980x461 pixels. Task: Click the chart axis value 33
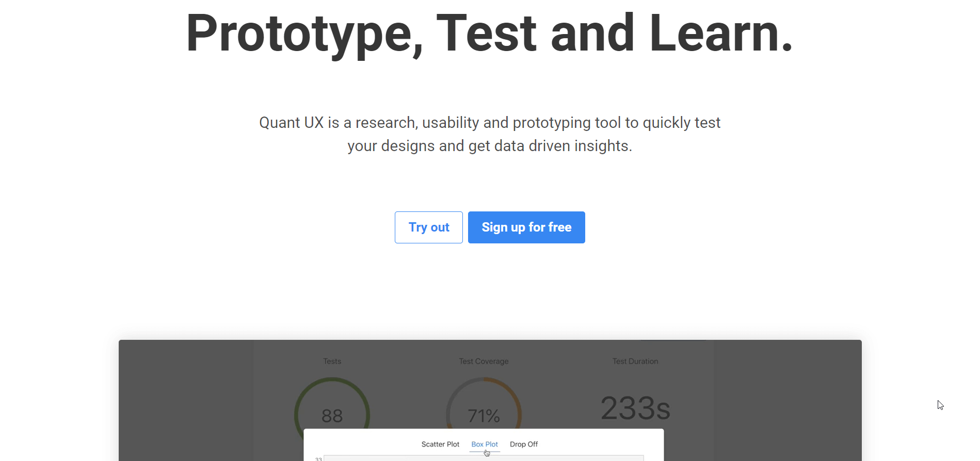coord(318,458)
